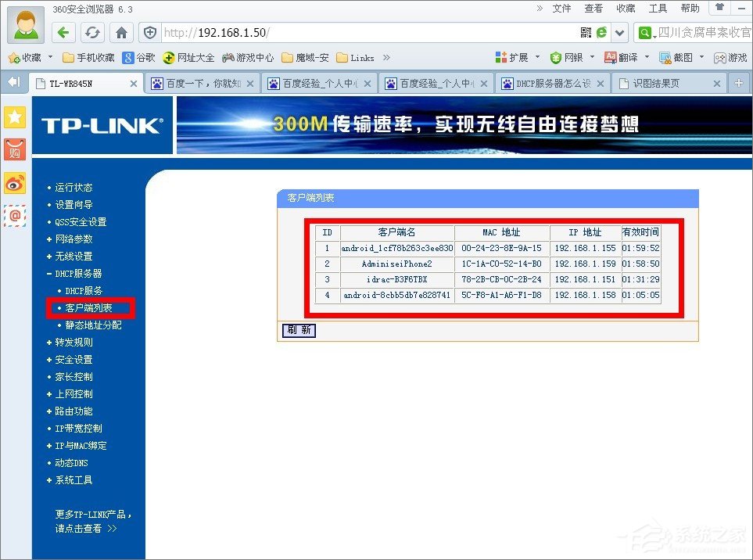Click the star favorites sidebar icon
This screenshot has height=560, width=753.
14,118
